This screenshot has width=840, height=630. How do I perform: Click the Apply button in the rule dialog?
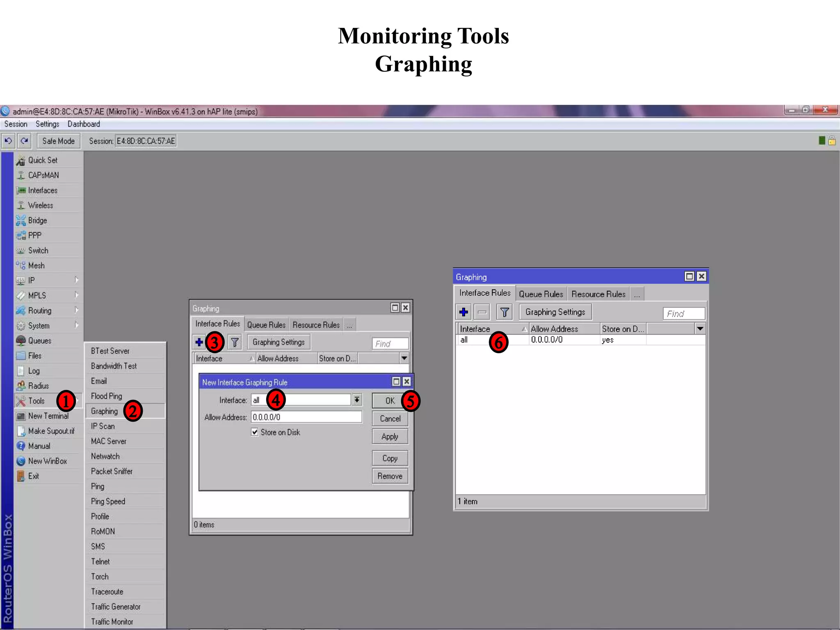click(x=390, y=437)
